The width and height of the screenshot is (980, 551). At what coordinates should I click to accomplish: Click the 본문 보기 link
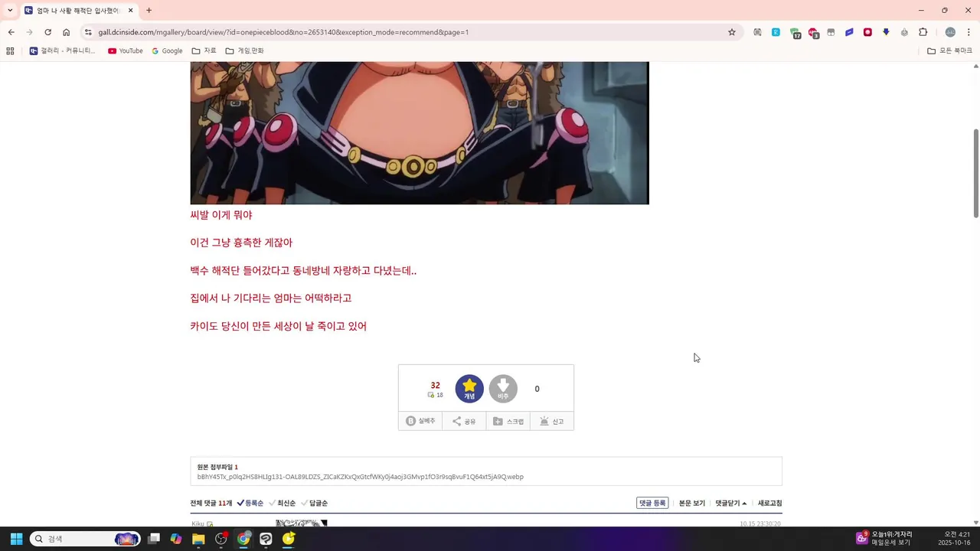(x=692, y=504)
